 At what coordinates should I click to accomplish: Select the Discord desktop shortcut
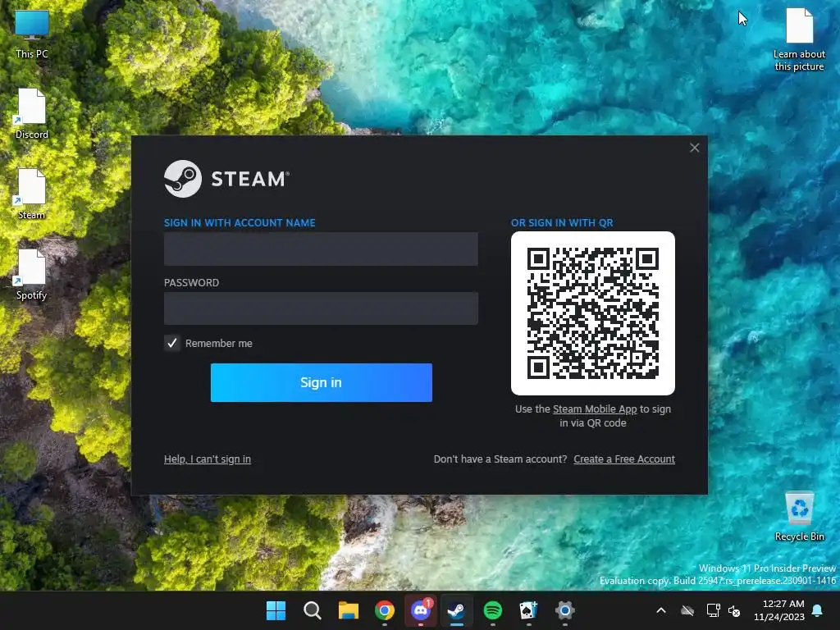[32, 114]
